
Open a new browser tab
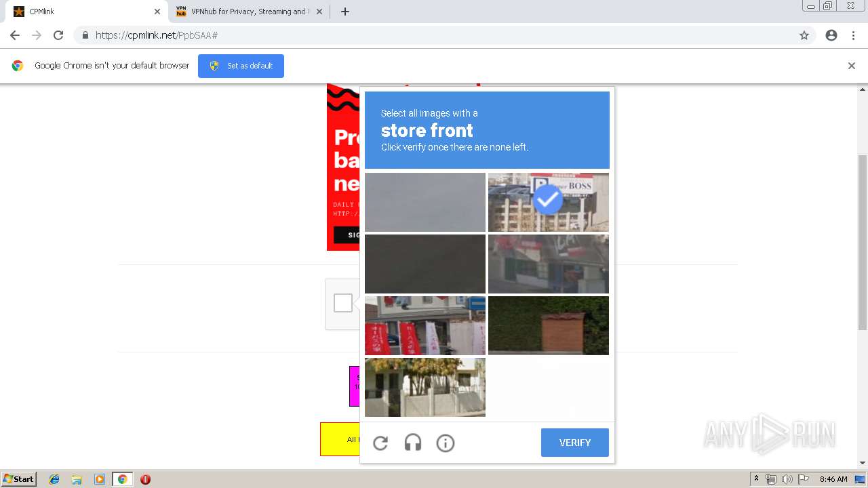tap(344, 12)
